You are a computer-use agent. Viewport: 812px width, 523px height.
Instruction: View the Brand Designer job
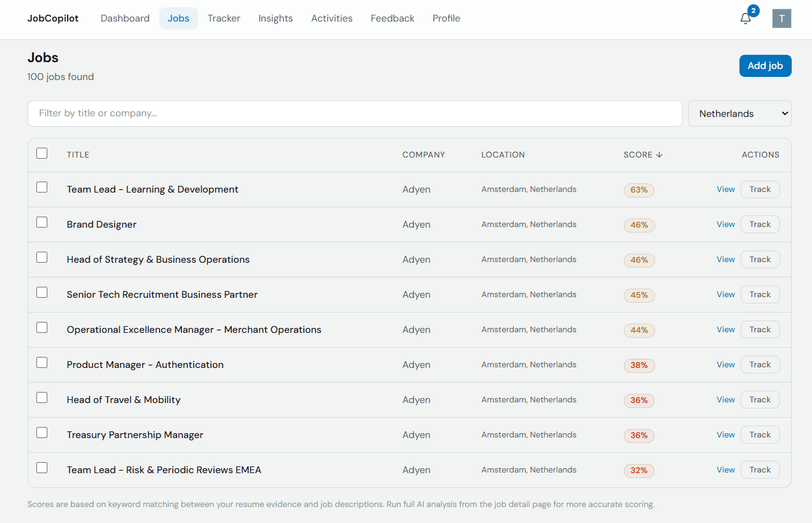725,225
